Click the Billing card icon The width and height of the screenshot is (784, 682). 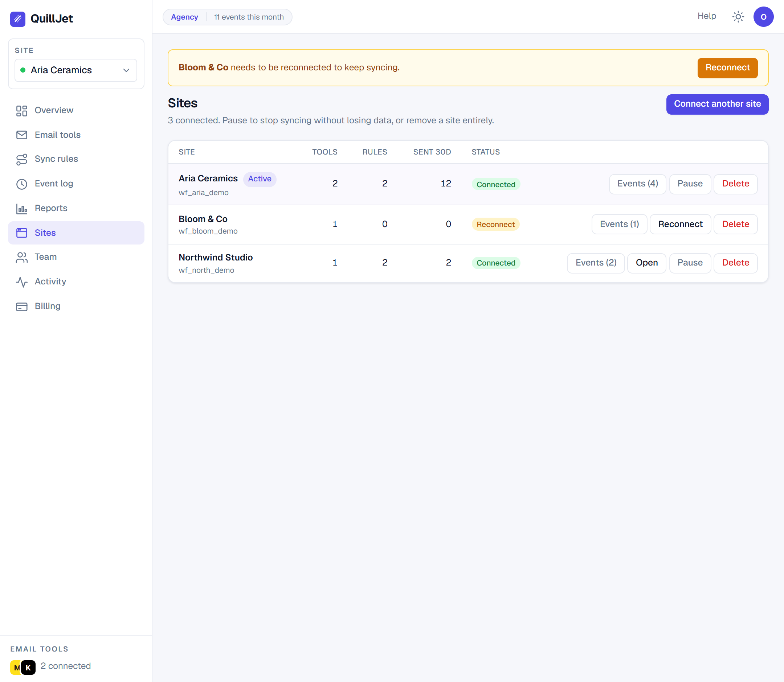pos(22,307)
